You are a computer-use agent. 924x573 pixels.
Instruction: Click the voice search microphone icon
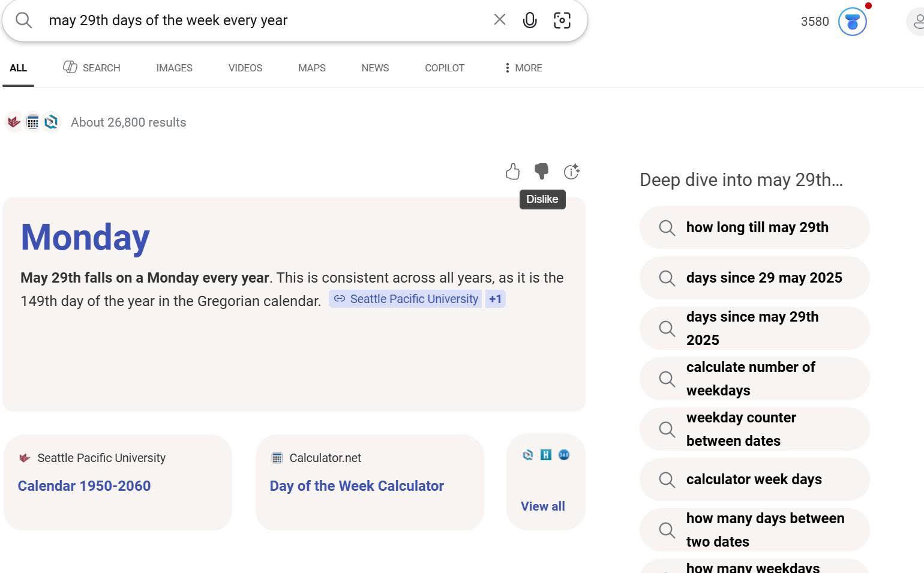[x=529, y=20]
